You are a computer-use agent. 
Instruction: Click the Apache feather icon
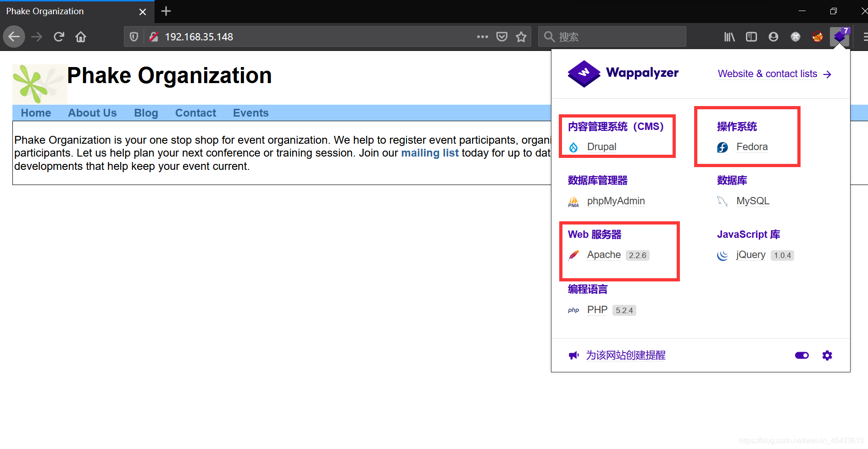pyautogui.click(x=573, y=255)
